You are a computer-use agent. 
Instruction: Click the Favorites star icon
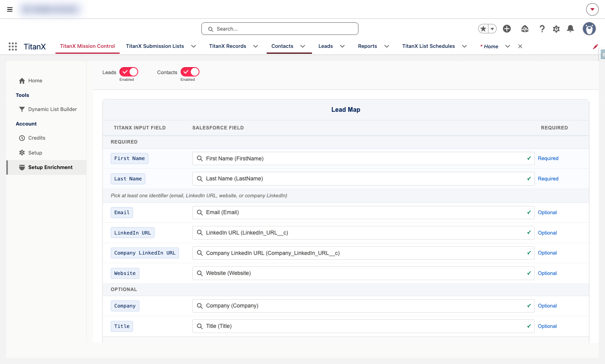[x=483, y=29]
